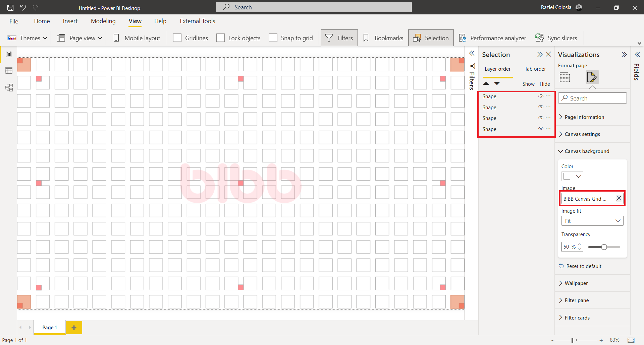Screen dimensions: 644x345
Task: Open the Modeling ribbon tab
Action: pos(103,21)
